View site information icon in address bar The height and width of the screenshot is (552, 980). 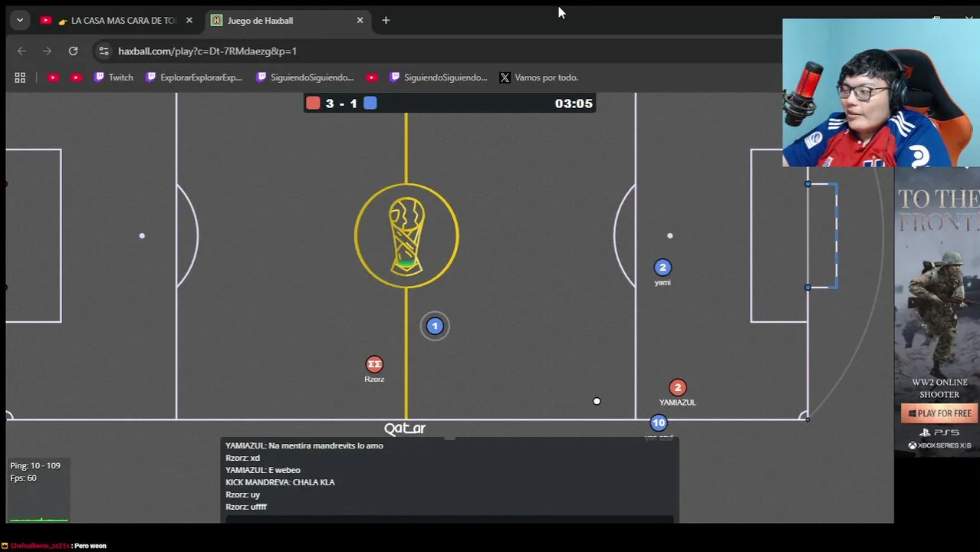pyautogui.click(x=104, y=51)
